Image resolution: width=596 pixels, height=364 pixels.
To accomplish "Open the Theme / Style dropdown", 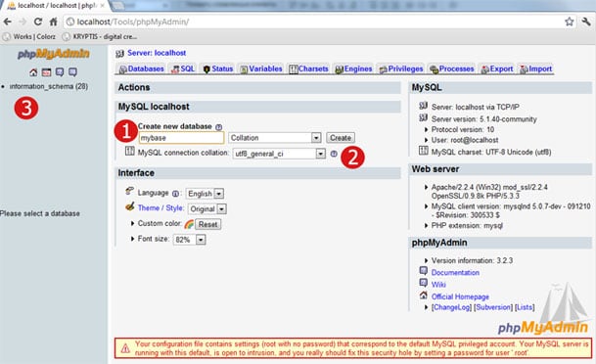I will tap(207, 209).
